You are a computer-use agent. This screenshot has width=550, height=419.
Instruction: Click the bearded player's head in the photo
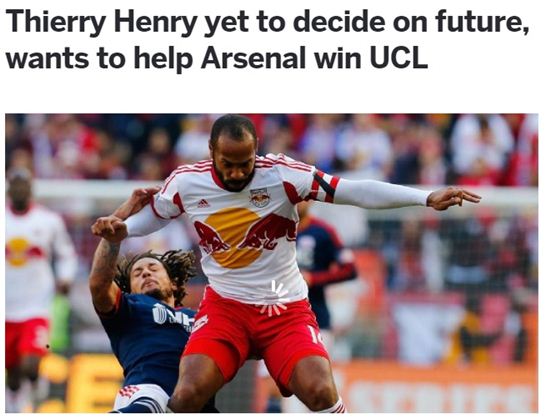point(234,153)
